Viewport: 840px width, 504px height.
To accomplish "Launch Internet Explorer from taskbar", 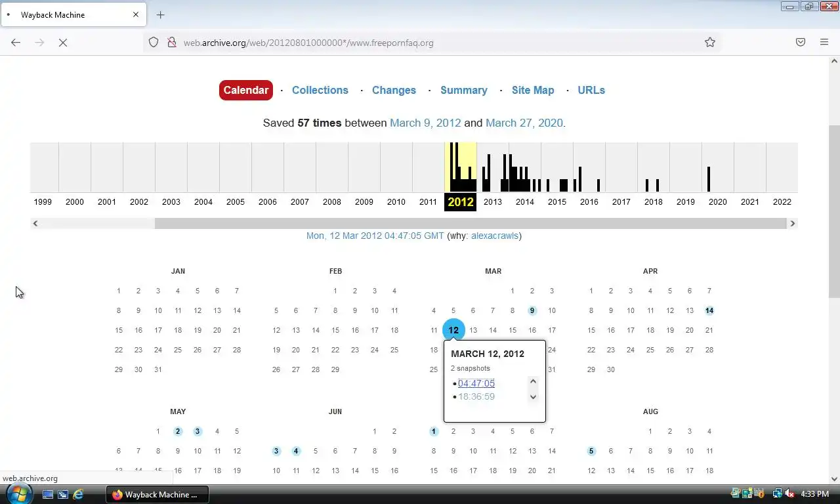I will [78, 494].
